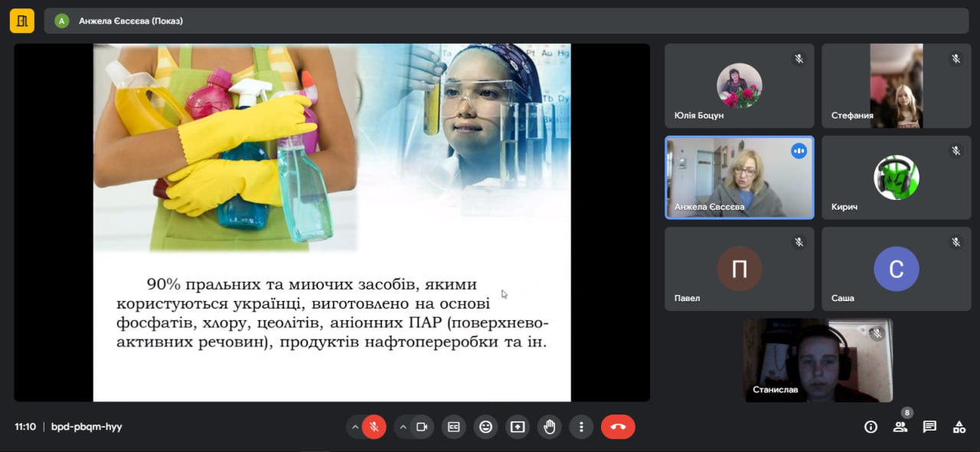Raise your hand in the meeting
Viewport: 980px width, 452px height.
[549, 427]
